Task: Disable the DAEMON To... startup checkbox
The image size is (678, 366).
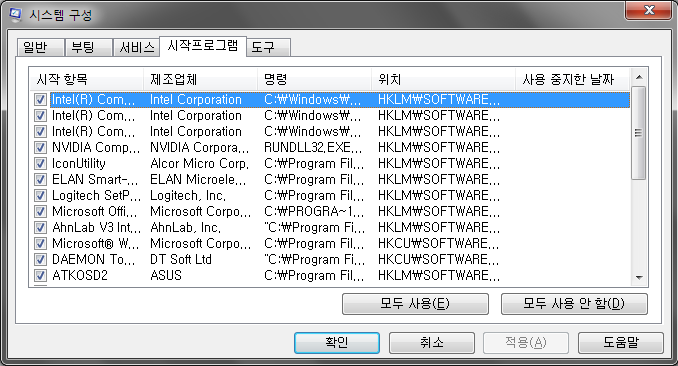Action: 40,260
